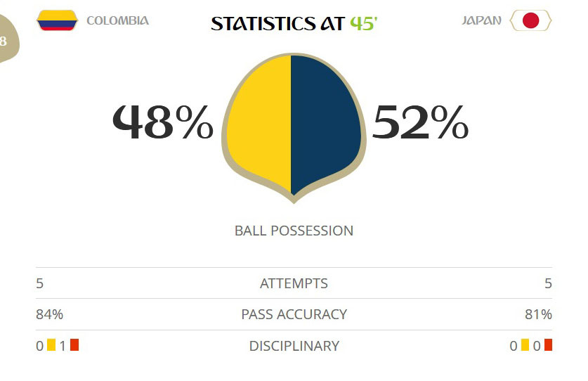Click Colombia's red card icon

pos(74,345)
